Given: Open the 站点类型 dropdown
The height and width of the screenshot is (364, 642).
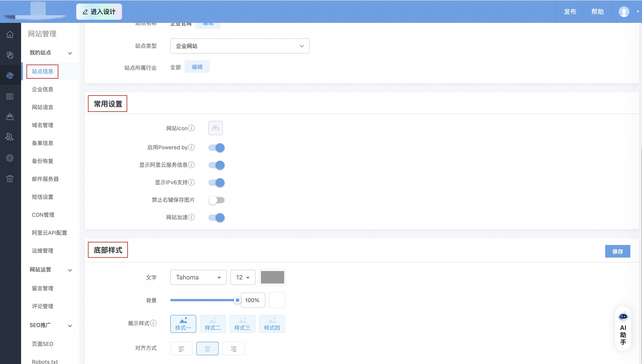Looking at the screenshot, I should [x=239, y=46].
